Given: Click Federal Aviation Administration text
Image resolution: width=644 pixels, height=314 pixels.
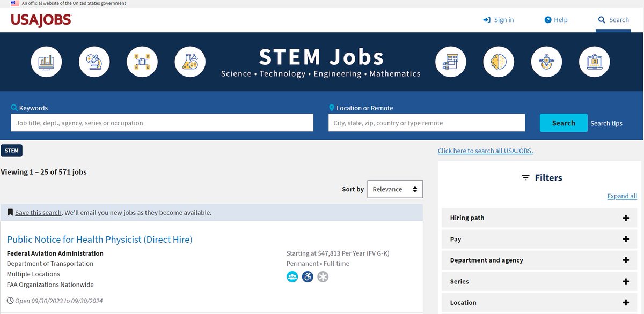Looking at the screenshot, I should pos(55,253).
